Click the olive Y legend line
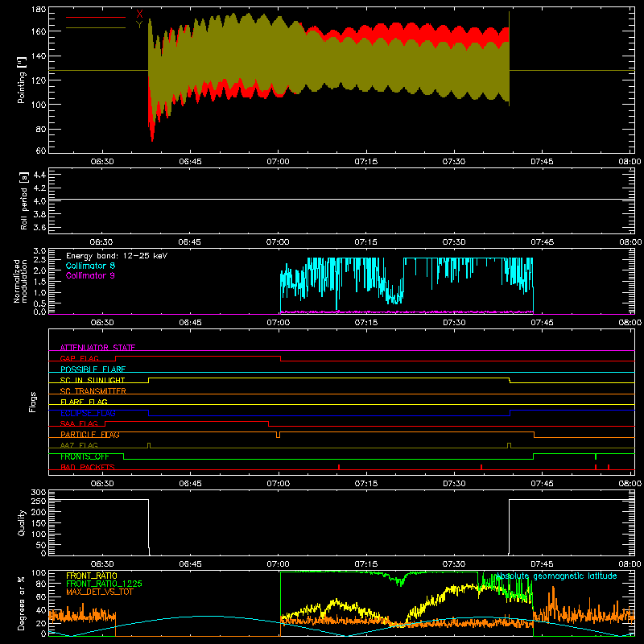The width and height of the screenshot is (644, 644). point(96,28)
